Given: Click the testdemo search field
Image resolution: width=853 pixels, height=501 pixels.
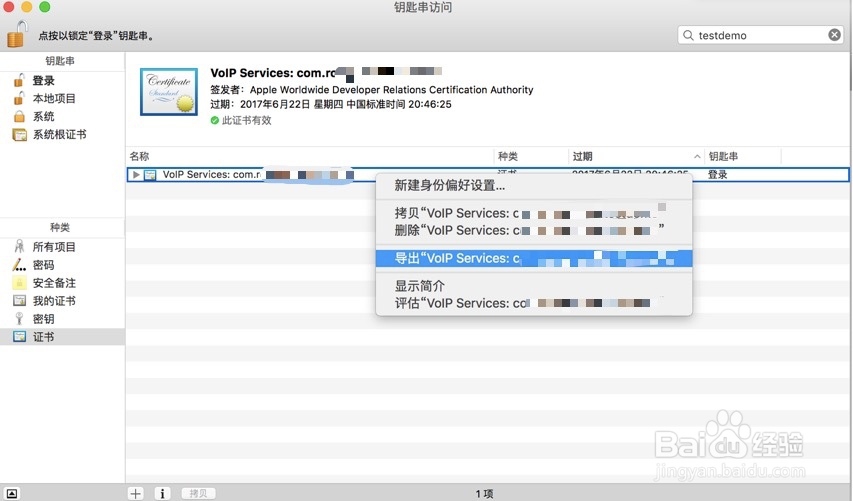Looking at the screenshot, I should [760, 35].
